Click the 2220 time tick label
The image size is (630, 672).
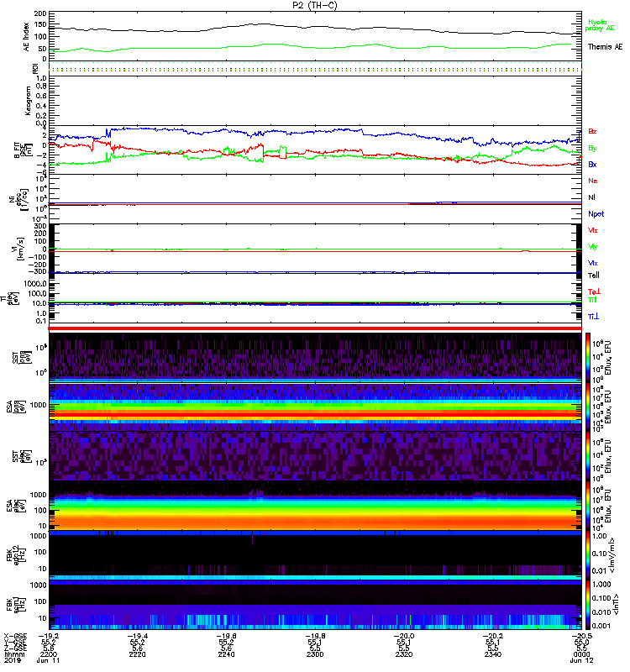click(137, 654)
